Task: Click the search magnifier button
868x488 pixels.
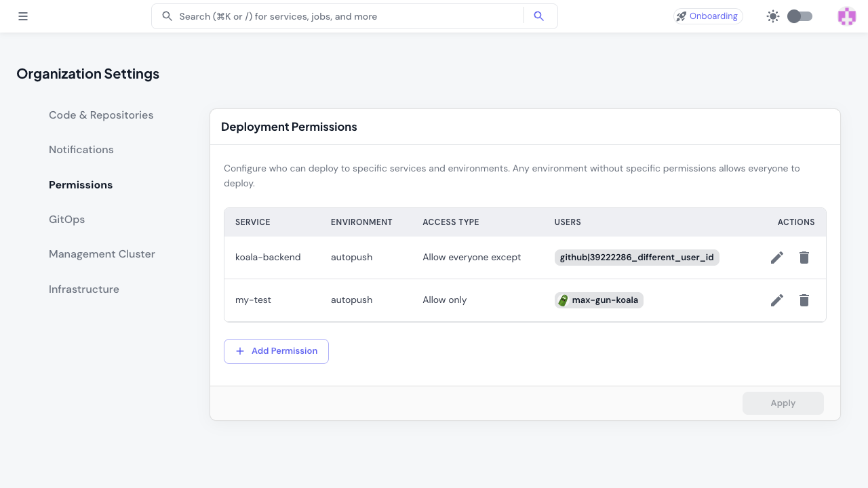Action: 539,16
